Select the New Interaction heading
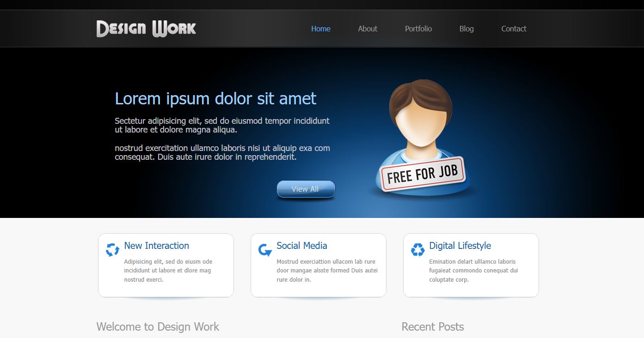 point(157,246)
